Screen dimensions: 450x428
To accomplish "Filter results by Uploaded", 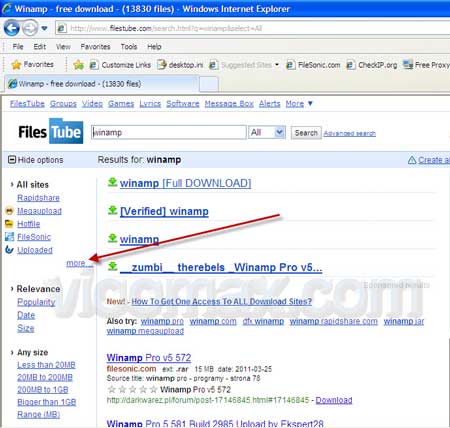I will 35,250.
